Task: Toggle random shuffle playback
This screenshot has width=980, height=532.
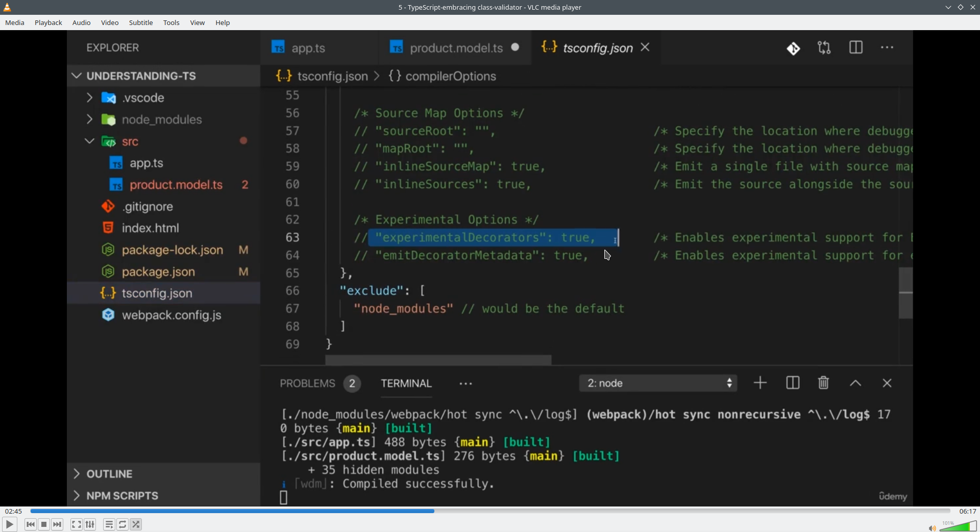Action: pyautogui.click(x=136, y=524)
